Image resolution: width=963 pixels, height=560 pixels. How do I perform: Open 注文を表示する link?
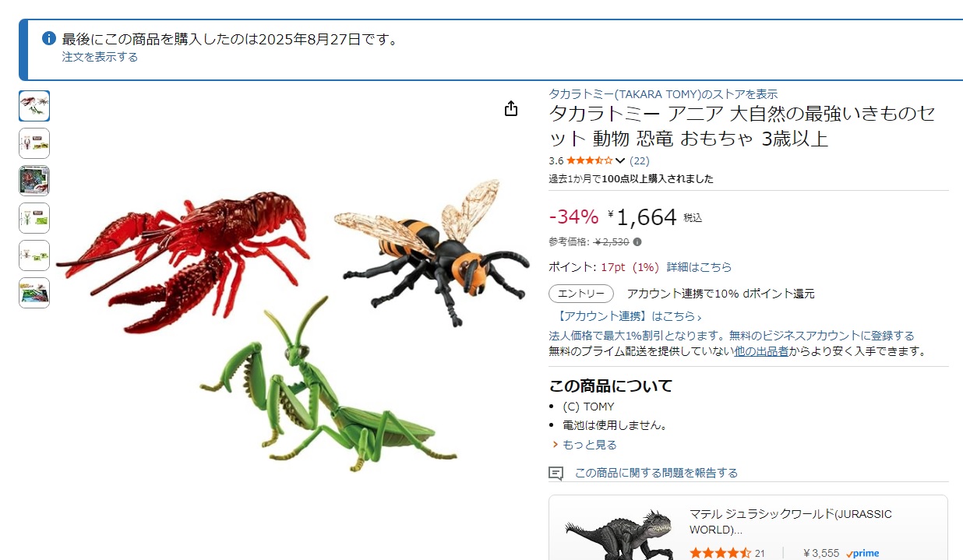pos(100,57)
